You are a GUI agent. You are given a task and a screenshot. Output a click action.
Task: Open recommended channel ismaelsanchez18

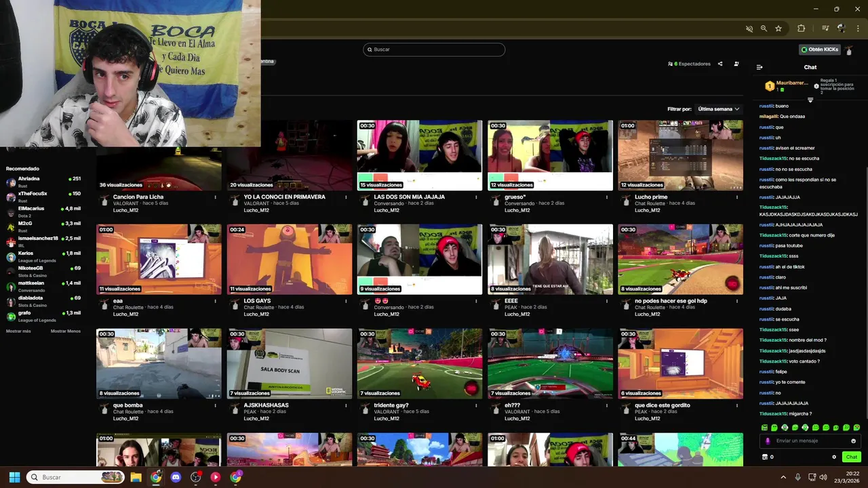point(43,241)
